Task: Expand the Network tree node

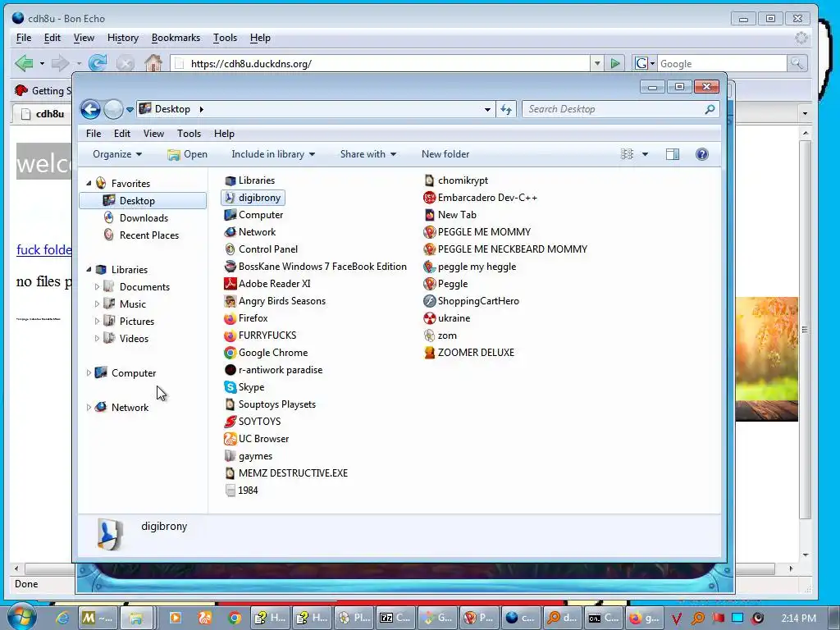Action: 89,407
